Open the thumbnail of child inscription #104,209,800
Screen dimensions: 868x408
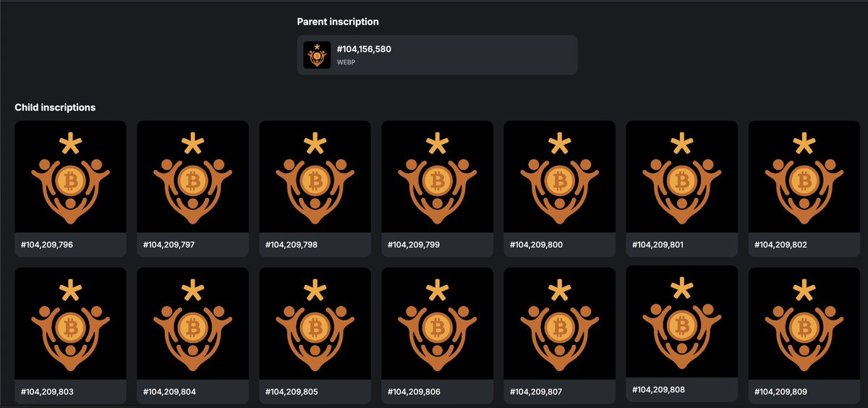point(559,177)
